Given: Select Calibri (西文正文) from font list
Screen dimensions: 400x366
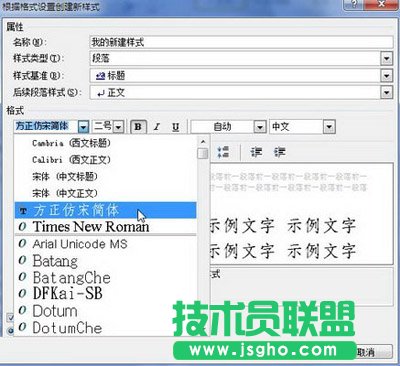Looking at the screenshot, I should (105, 160).
